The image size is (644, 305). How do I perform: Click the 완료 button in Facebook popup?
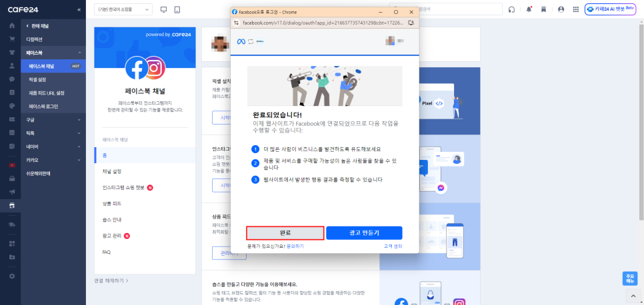[x=285, y=233]
